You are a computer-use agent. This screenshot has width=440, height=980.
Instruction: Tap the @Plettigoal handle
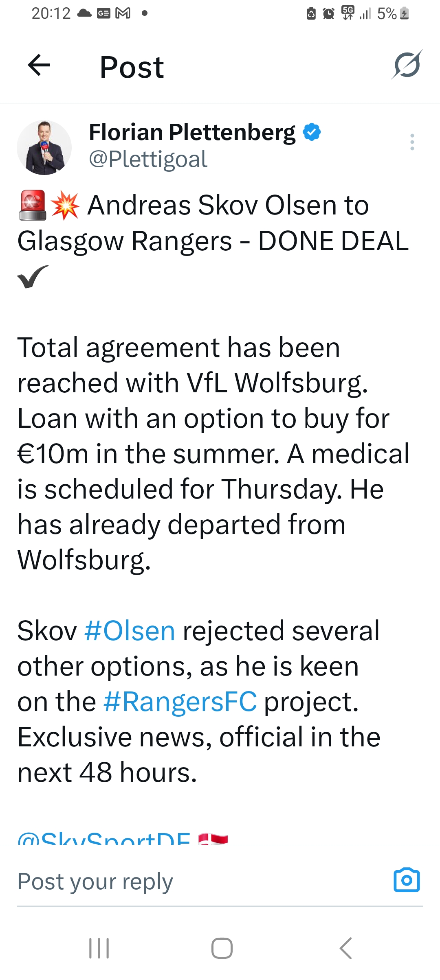click(148, 159)
